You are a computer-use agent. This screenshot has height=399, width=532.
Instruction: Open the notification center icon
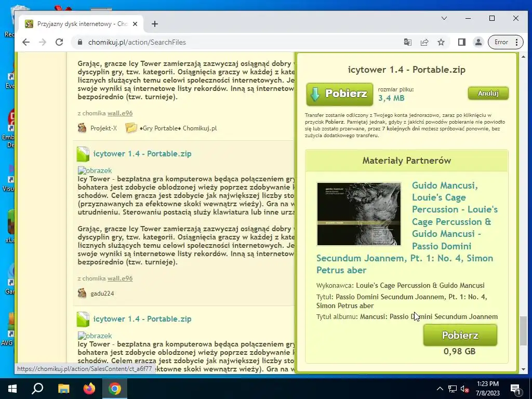[516, 389]
